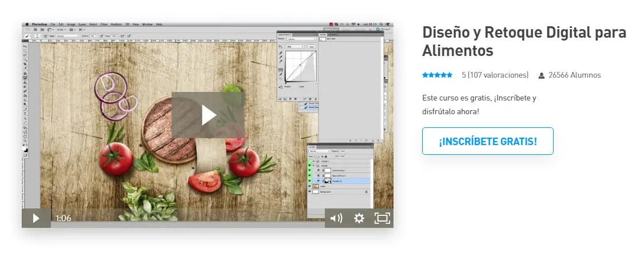Open the Image menu
The width and height of the screenshot is (644, 261).
pos(71,24)
